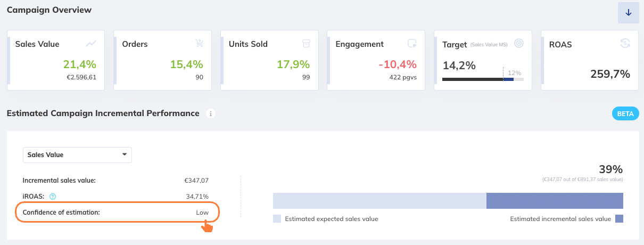Click the iROAS question mark help icon

[x=53, y=197]
